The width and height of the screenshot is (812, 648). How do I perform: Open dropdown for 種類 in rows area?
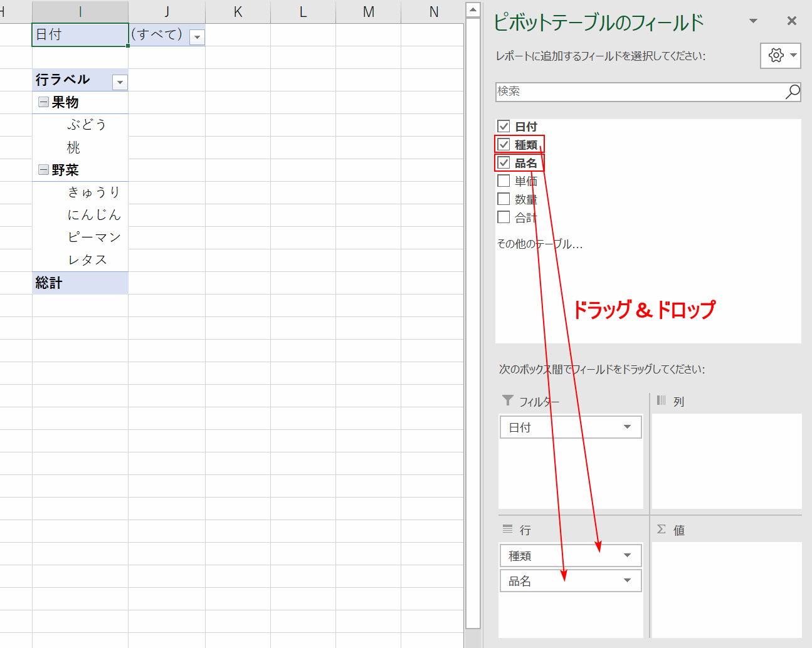pyautogui.click(x=627, y=556)
